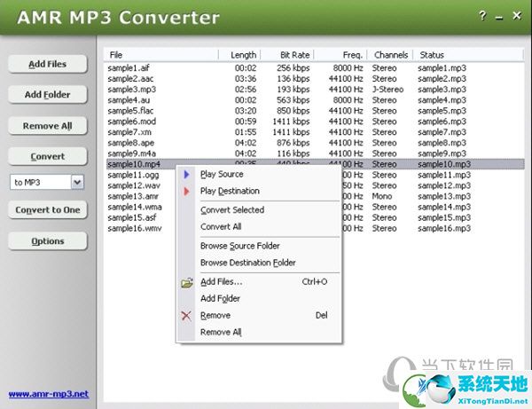Click the status entry sample1.mp3
532x409 pixels.
(x=442, y=68)
